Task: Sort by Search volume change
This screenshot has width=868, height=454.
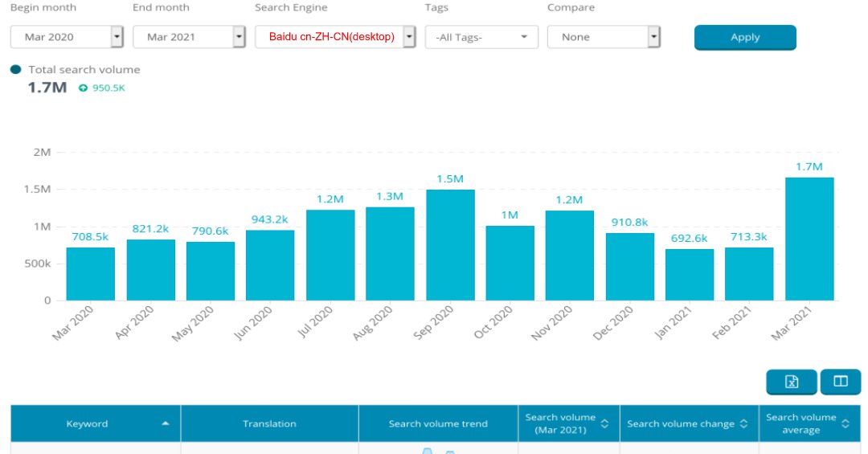Action: click(x=744, y=423)
